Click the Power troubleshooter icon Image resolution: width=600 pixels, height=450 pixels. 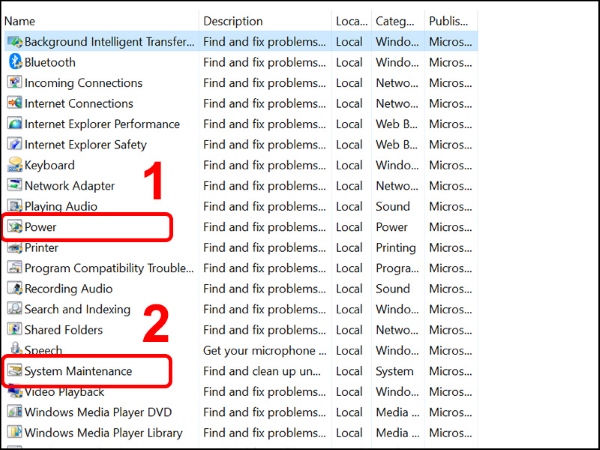click(x=14, y=227)
